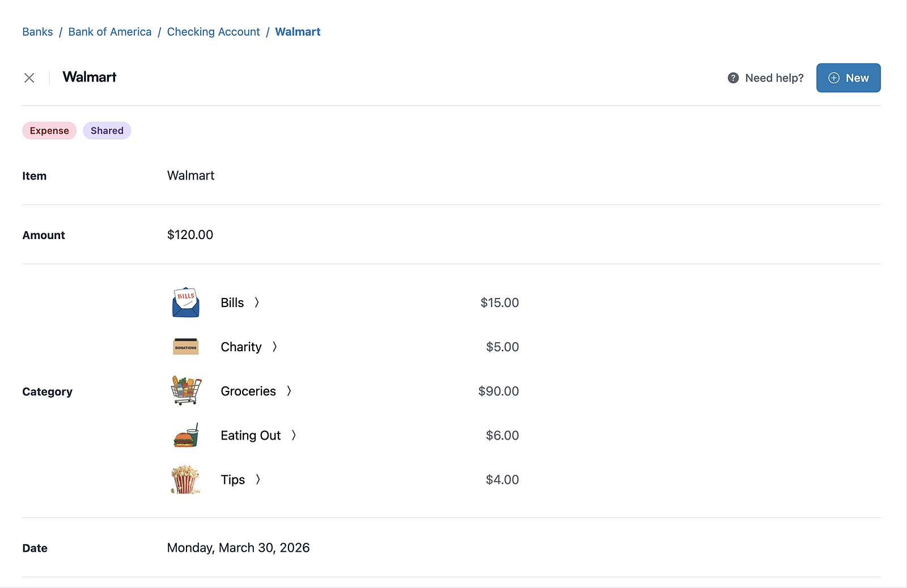
Task: Click the plus icon on the New button
Action: click(x=834, y=78)
